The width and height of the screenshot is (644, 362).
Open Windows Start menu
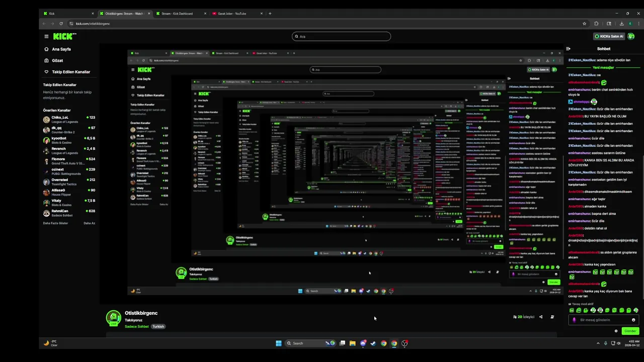[x=278, y=343]
